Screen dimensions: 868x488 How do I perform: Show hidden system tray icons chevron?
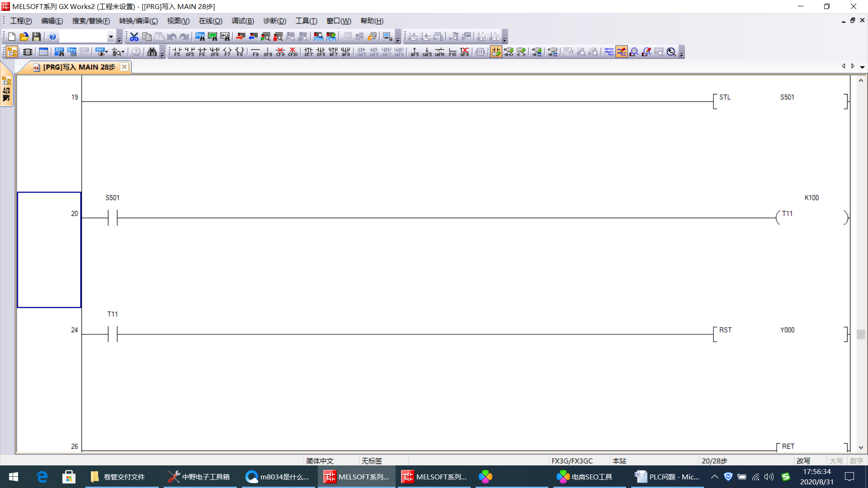714,477
